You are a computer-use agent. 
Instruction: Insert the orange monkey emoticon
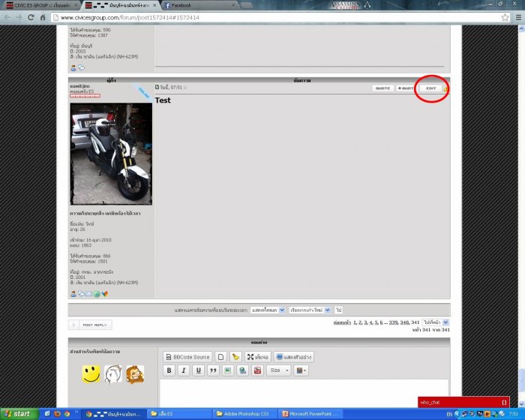135,374
